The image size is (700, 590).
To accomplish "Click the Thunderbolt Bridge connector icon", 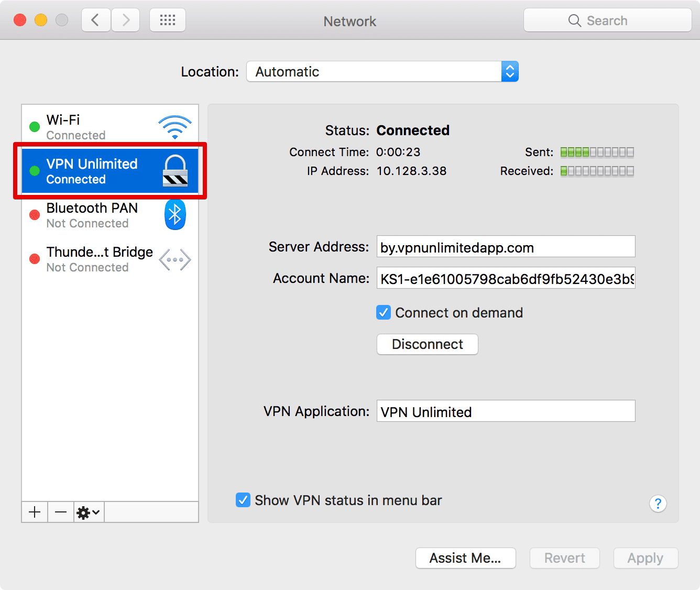I will [175, 259].
